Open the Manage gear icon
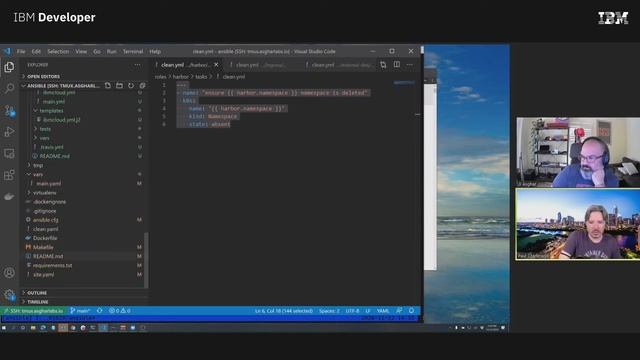 [9, 294]
